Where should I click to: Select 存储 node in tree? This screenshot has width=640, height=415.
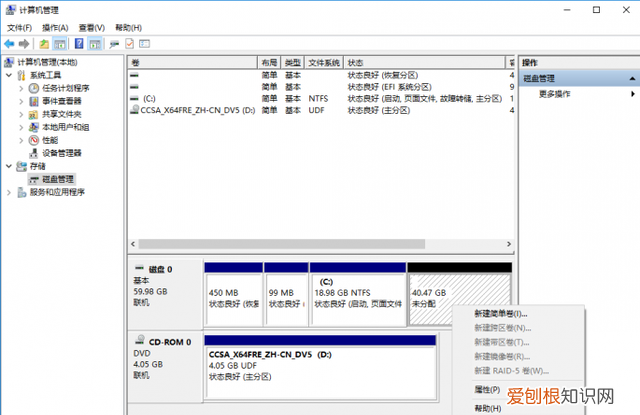[31, 166]
